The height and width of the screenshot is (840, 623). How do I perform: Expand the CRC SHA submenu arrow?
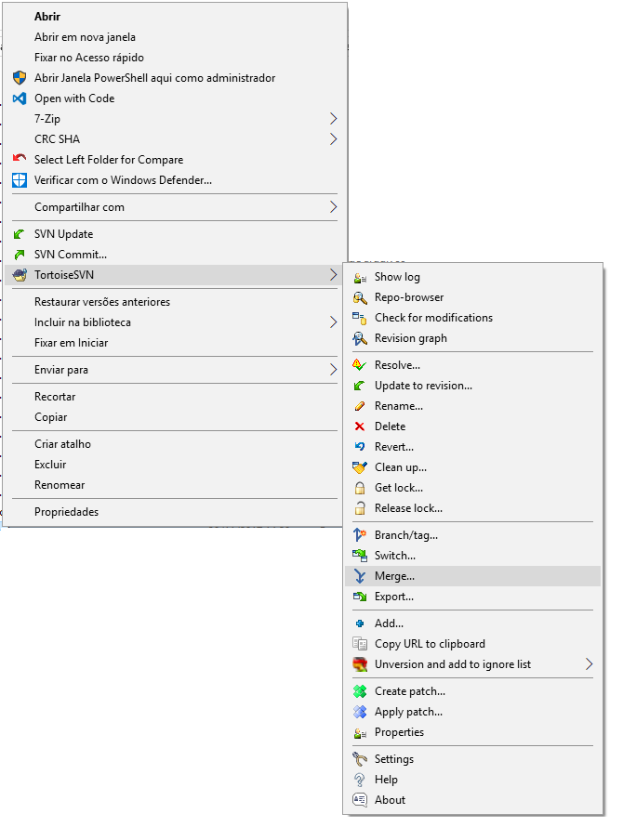(x=334, y=139)
